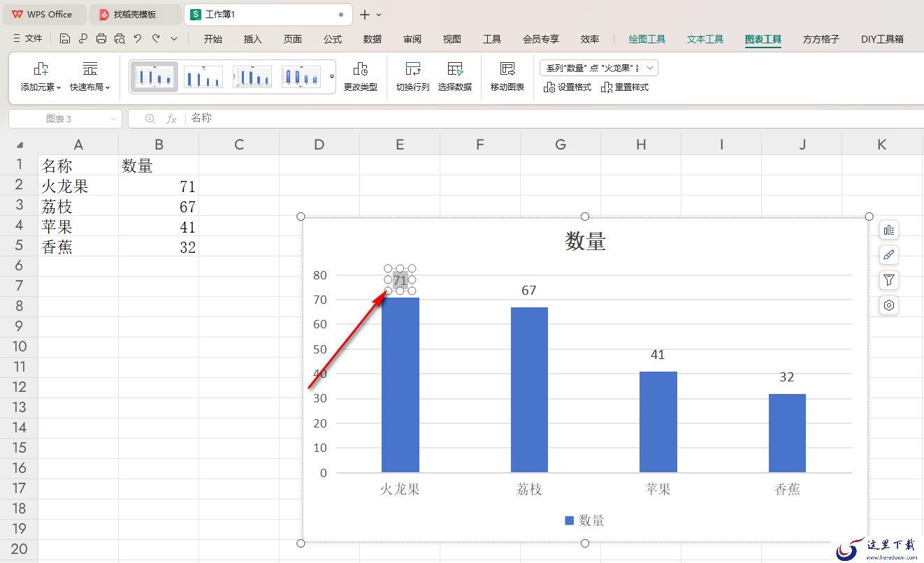Click the chart legend entry 数量
924x563 pixels.
coord(585,520)
